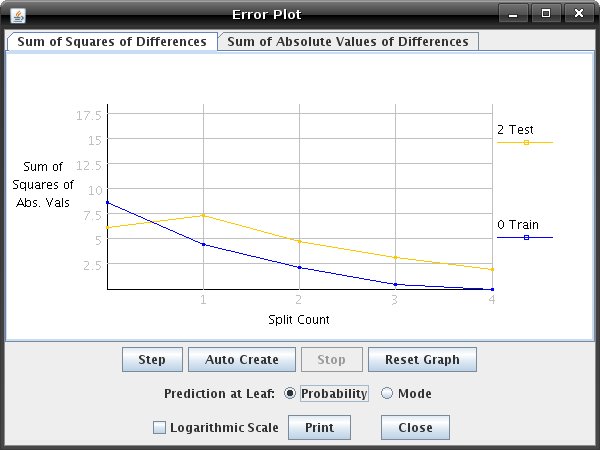
Task: Click the Train data point at split 1
Action: [x=203, y=244]
